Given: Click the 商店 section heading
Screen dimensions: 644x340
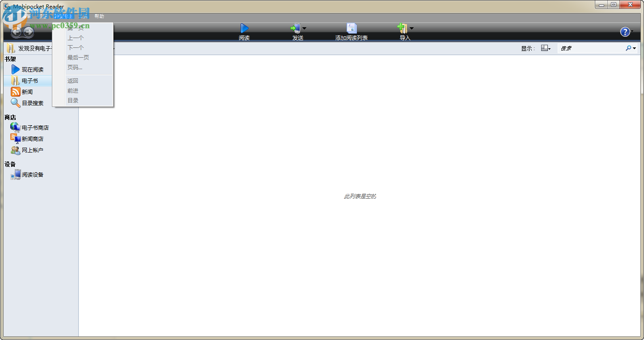Looking at the screenshot, I should click(x=10, y=117).
